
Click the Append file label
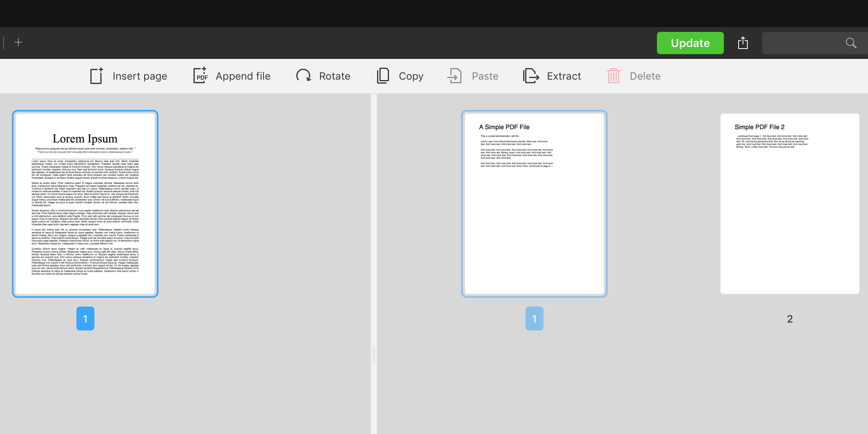point(243,76)
